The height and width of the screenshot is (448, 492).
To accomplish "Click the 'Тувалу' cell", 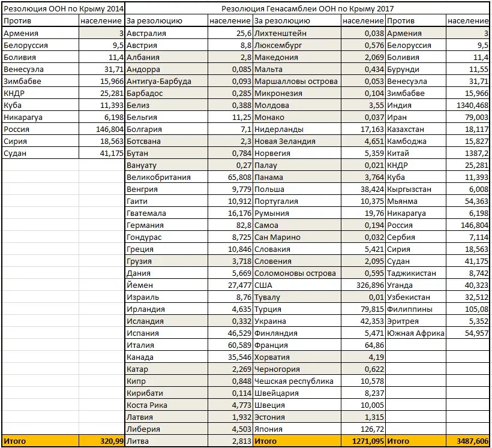I will (297, 297).
